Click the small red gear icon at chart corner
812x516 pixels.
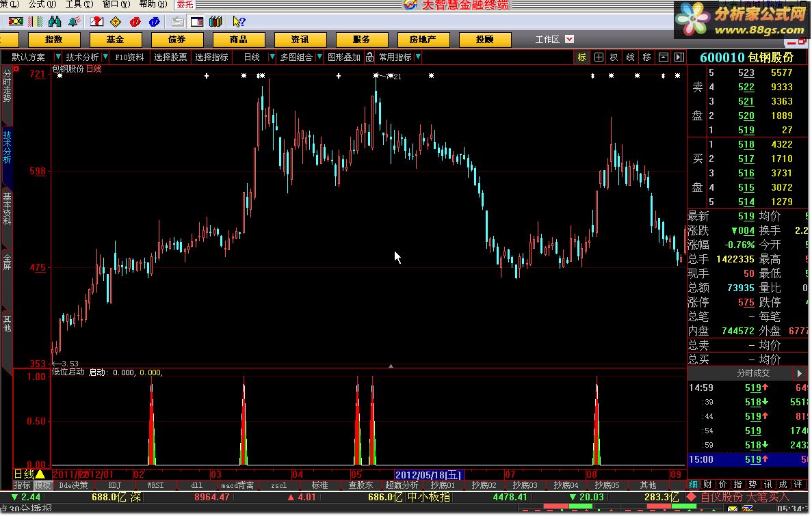pyautogui.click(x=16, y=68)
